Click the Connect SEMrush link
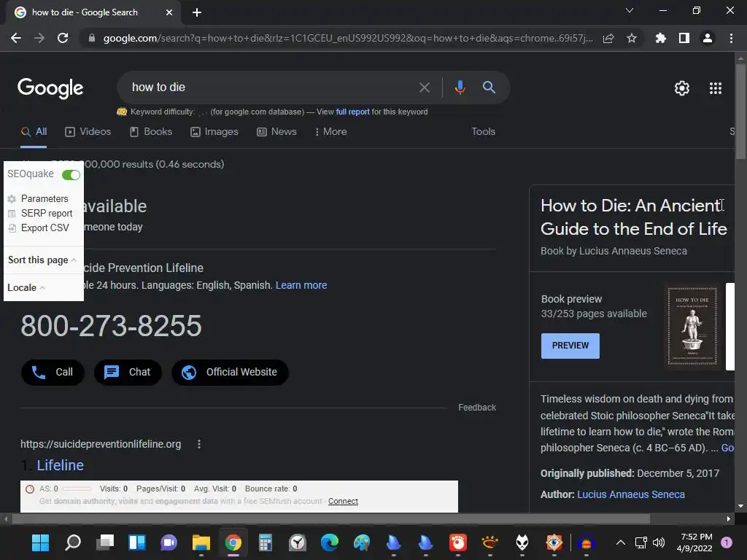 [x=343, y=501]
